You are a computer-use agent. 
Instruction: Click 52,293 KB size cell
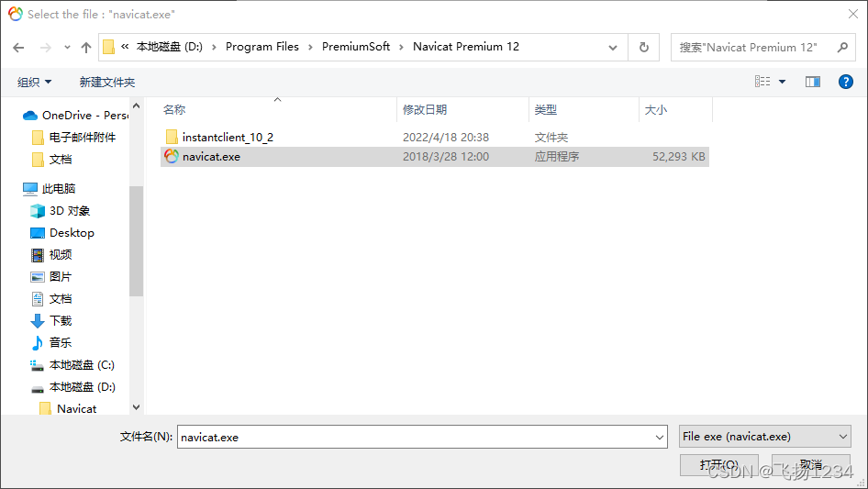point(679,157)
